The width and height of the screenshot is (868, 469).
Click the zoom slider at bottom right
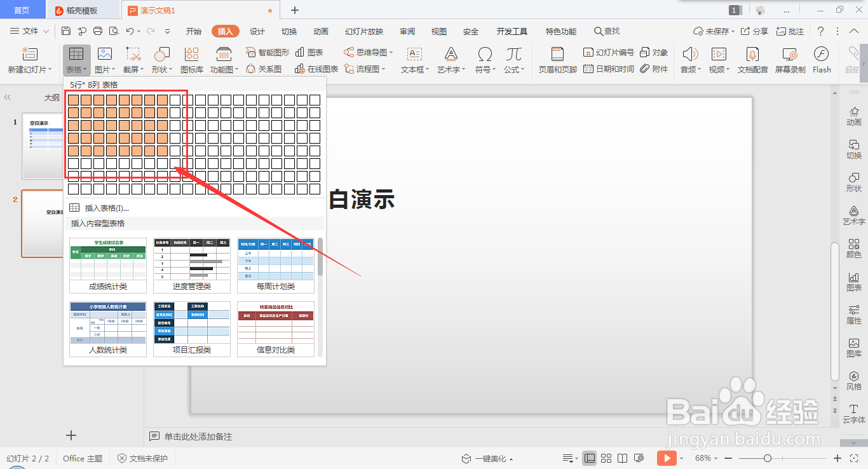pos(767,458)
